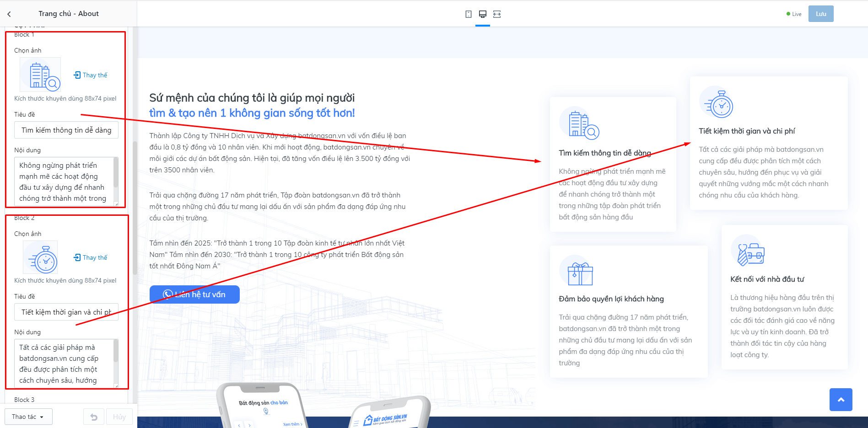868x428 pixels.
Task: Click "Xem thêm" link on the phone mockup
Action: pyautogui.click(x=292, y=424)
